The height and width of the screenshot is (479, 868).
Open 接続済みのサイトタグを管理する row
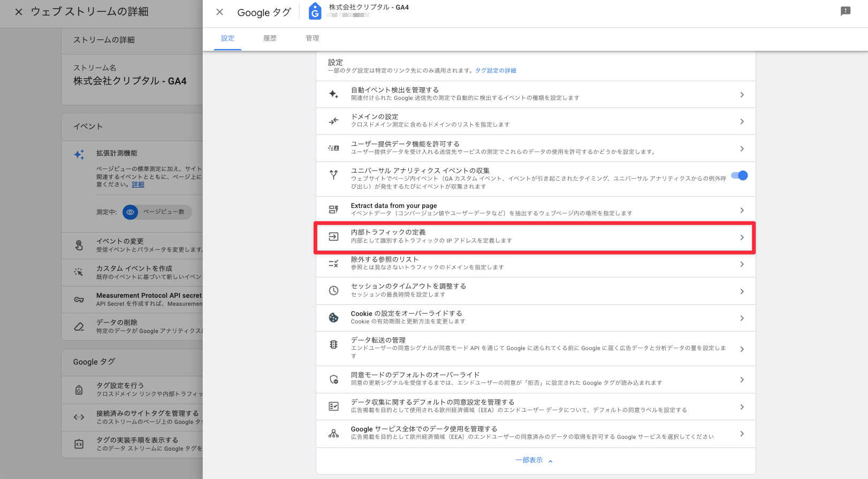132,417
